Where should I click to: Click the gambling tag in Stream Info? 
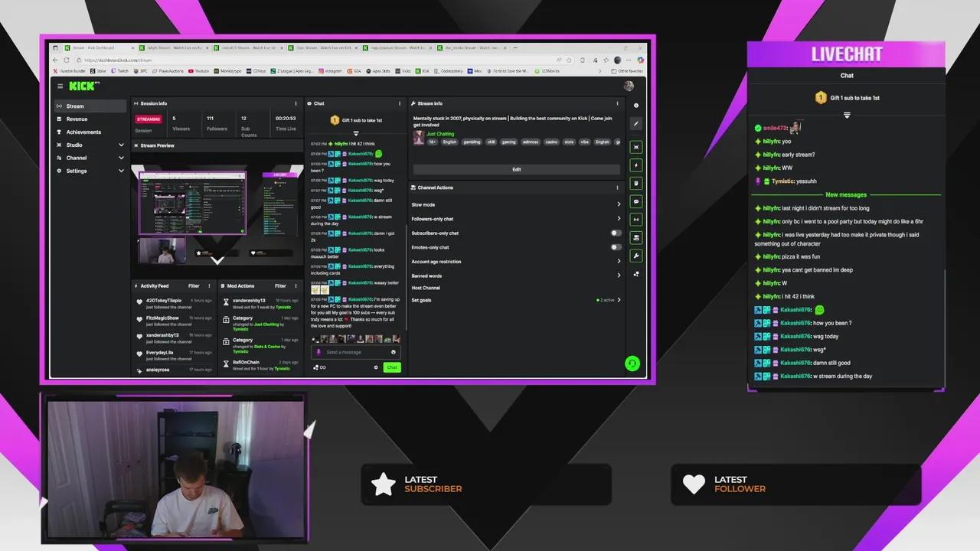pyautogui.click(x=472, y=142)
